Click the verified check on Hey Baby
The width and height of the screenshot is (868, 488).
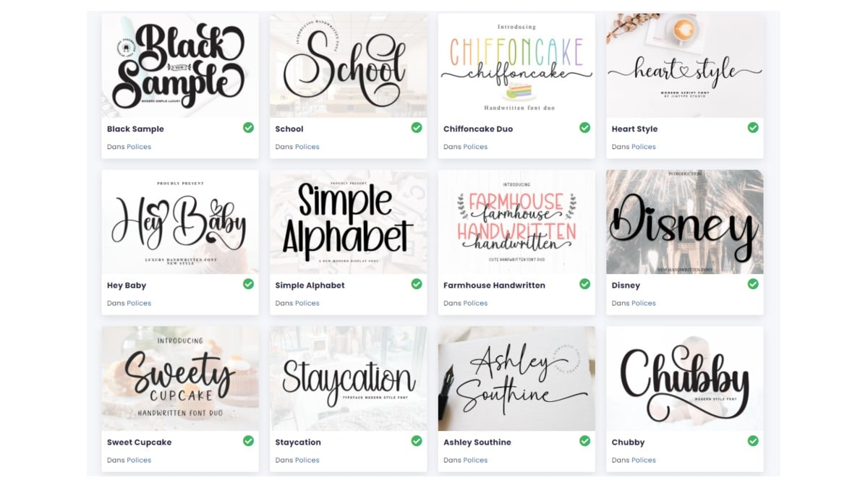point(248,283)
